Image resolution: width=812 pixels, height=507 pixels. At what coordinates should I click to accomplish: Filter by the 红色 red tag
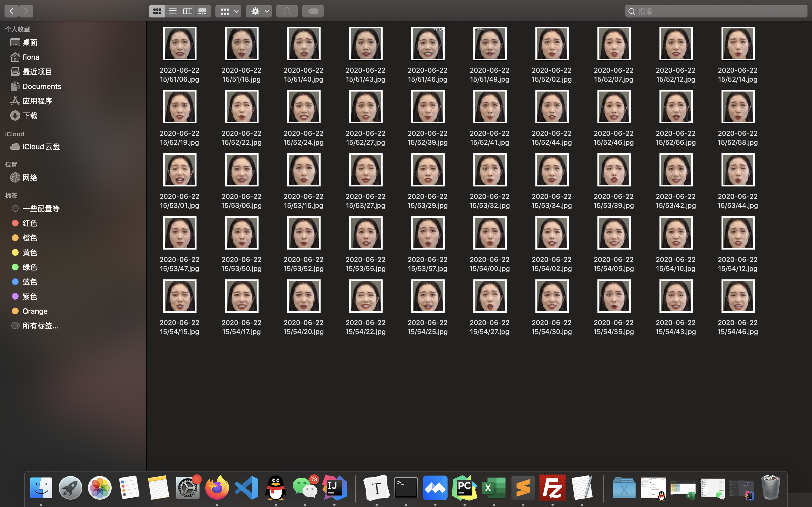30,223
